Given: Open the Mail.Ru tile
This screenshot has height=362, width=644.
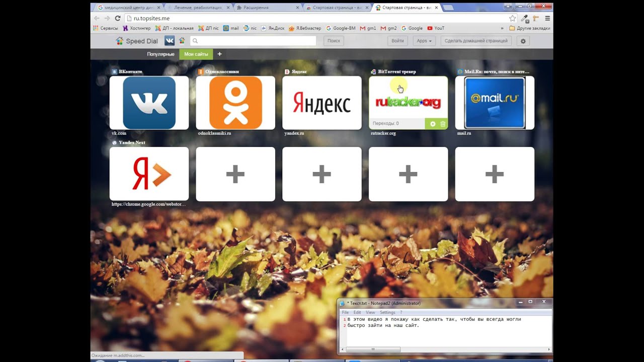Looking at the screenshot, I should 495,103.
